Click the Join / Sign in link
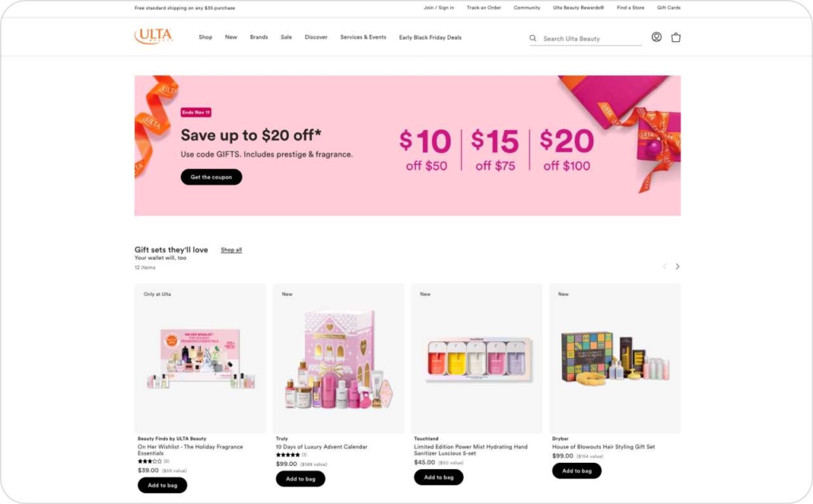Viewport: 813px width, 504px height. pyautogui.click(x=438, y=8)
